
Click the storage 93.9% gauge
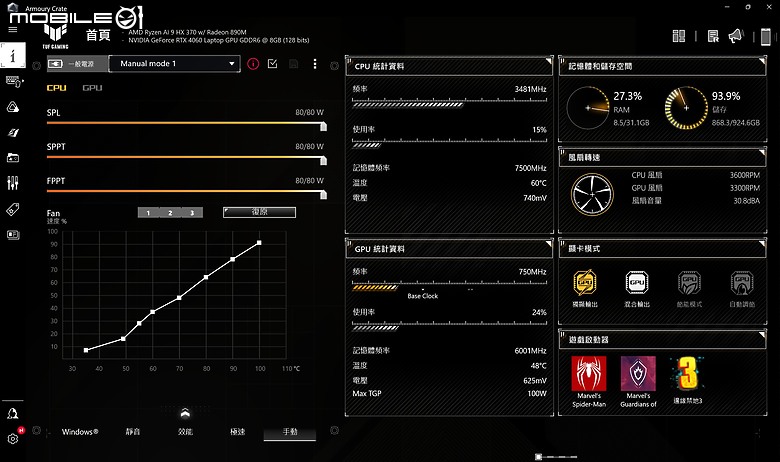tap(686, 107)
